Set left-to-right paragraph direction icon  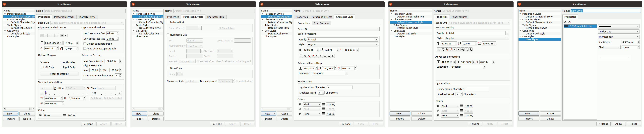pyautogui.click(x=62, y=36)
